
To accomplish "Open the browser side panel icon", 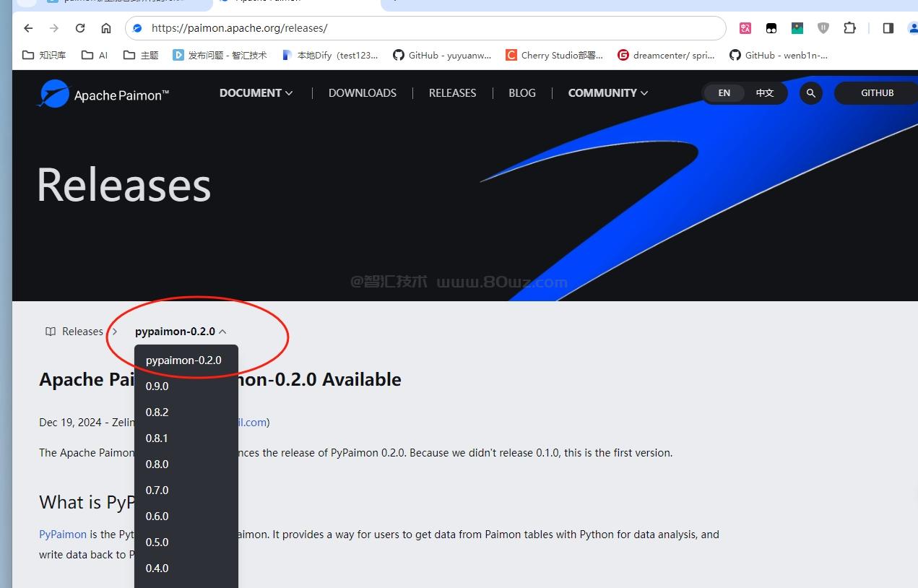I will tap(888, 28).
